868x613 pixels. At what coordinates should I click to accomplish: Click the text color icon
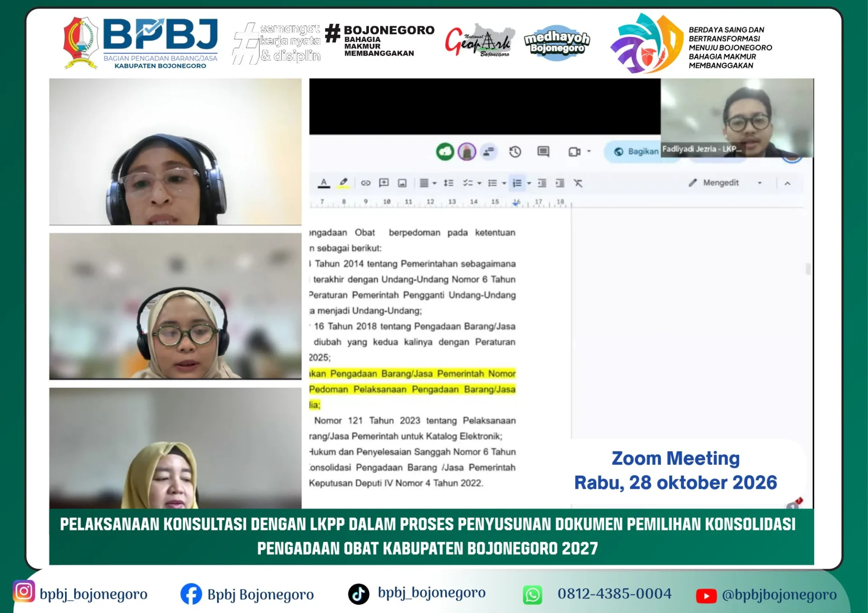click(x=324, y=183)
